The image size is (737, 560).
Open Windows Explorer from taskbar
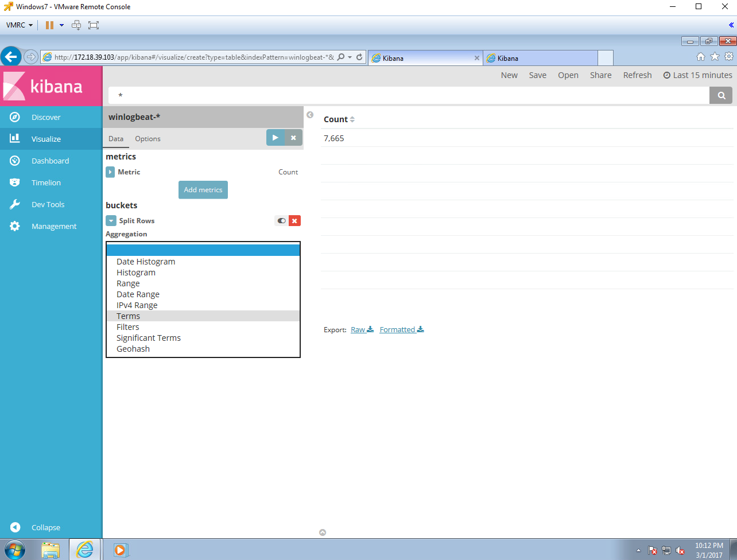(51, 550)
